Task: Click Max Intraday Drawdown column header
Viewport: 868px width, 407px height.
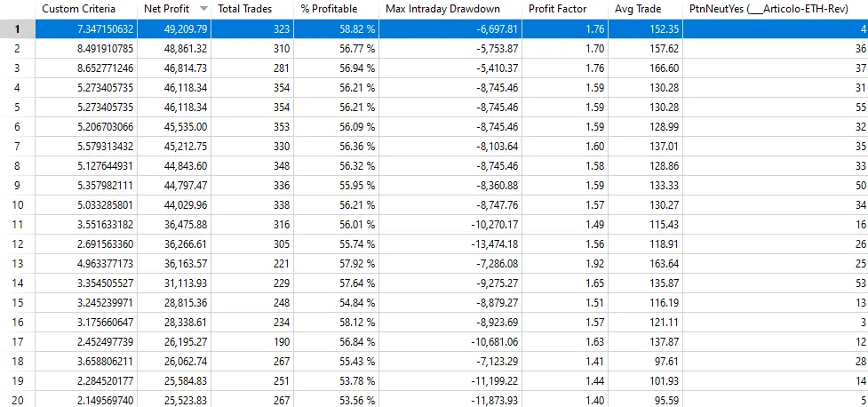Action: [450, 9]
